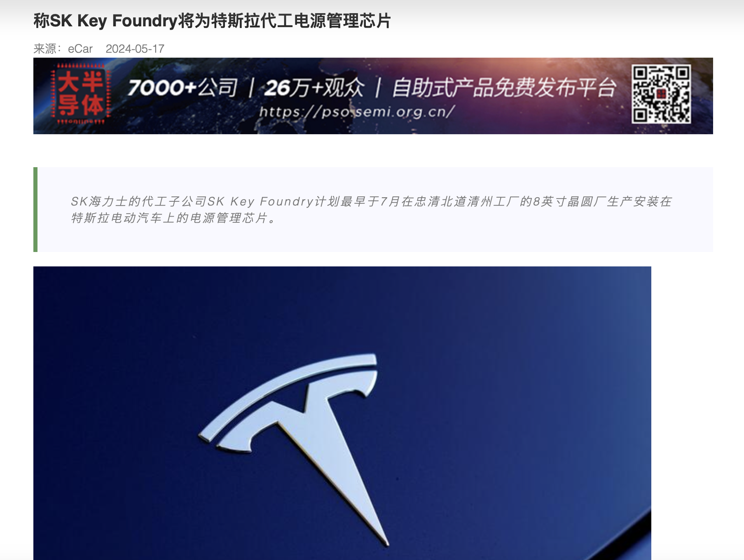Click the article headline about SK Key Foundry
Viewport: 744px width, 560px height.
click(212, 21)
